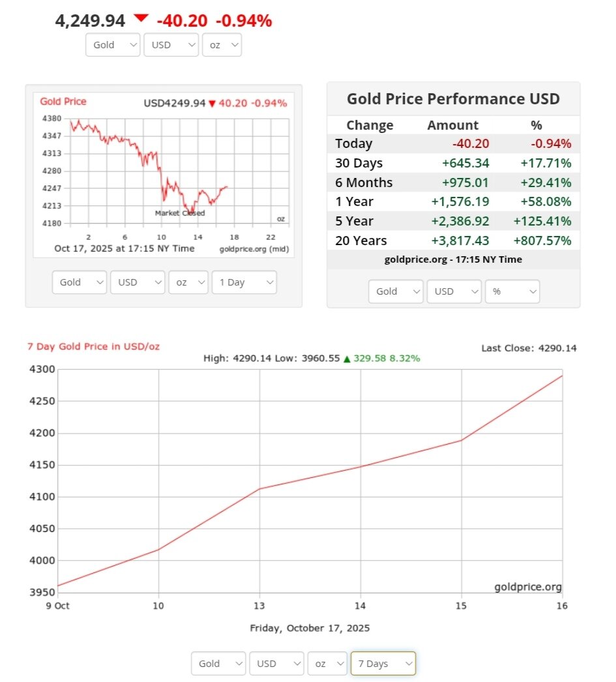Click the red down arrow beside 4,249.94

[141, 19]
